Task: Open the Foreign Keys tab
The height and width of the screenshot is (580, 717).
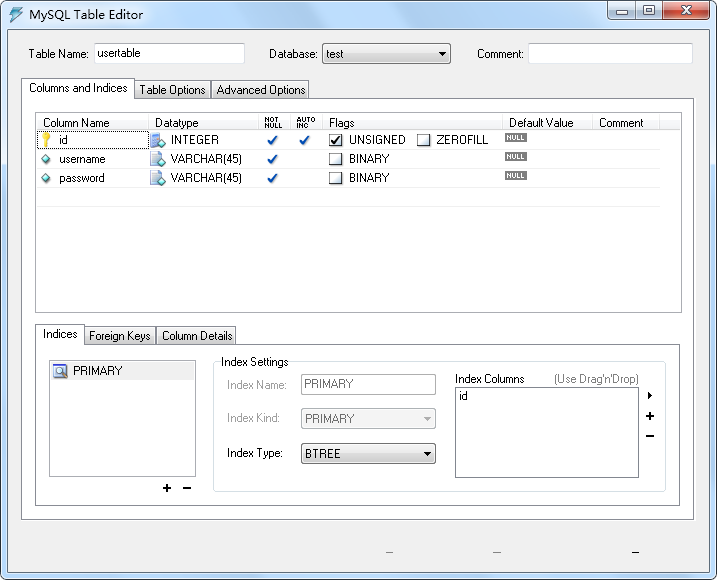Action: (120, 336)
